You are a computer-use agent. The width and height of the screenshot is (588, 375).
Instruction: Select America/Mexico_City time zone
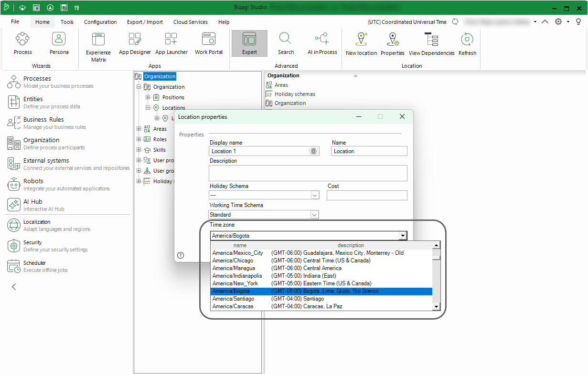click(321, 253)
